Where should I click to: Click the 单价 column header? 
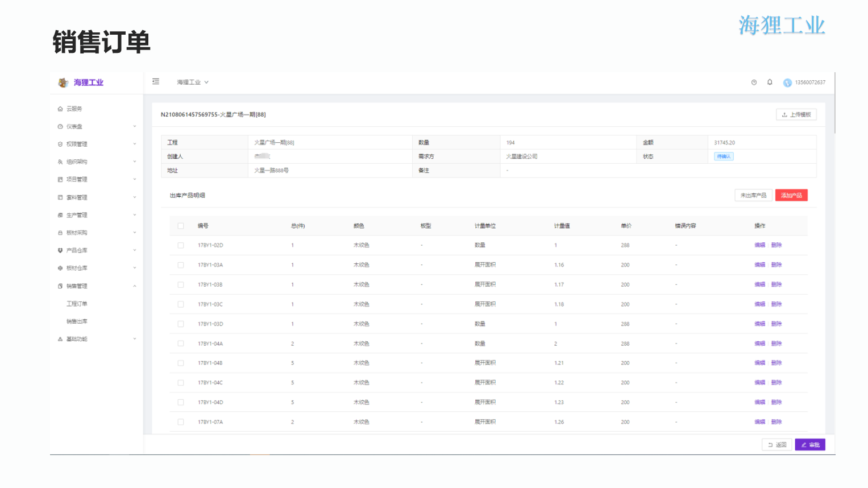(x=626, y=226)
